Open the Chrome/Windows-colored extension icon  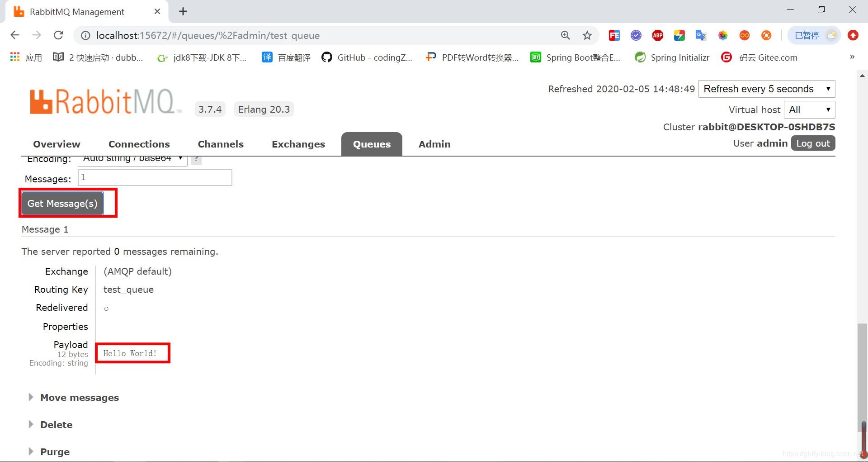pyautogui.click(x=679, y=35)
